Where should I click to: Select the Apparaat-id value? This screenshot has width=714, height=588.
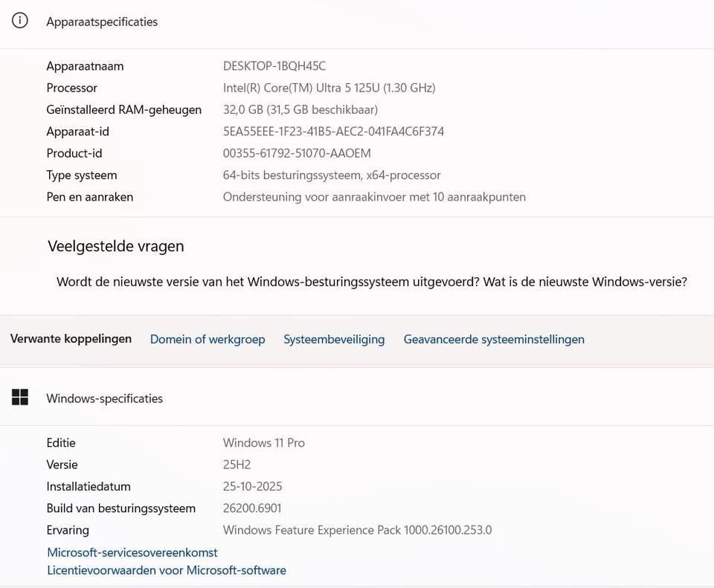pos(333,131)
